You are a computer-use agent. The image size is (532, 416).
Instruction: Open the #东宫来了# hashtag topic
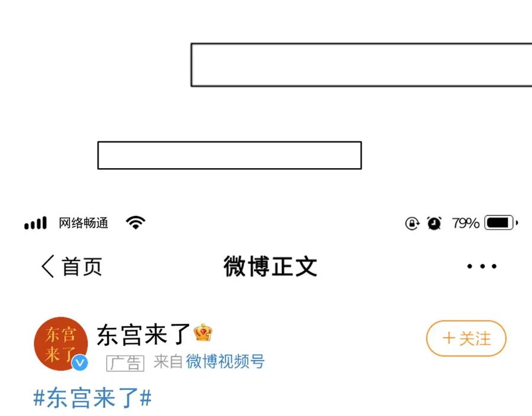coord(93,398)
